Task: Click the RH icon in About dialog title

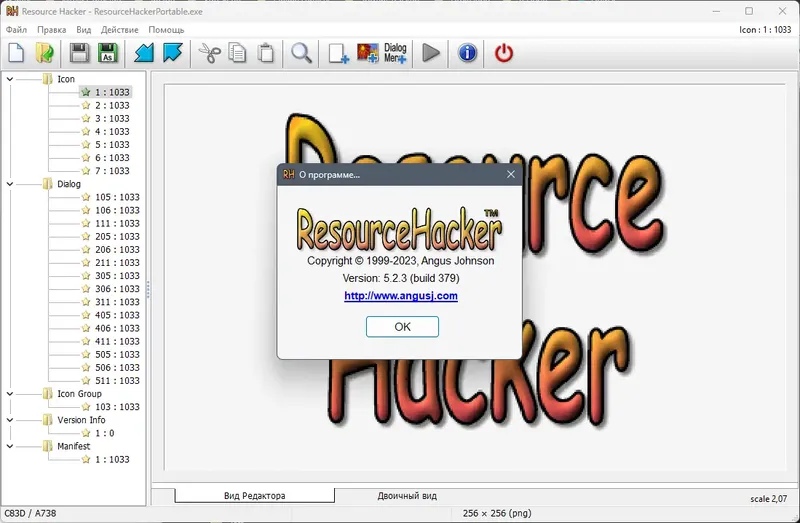Action: pyautogui.click(x=289, y=175)
